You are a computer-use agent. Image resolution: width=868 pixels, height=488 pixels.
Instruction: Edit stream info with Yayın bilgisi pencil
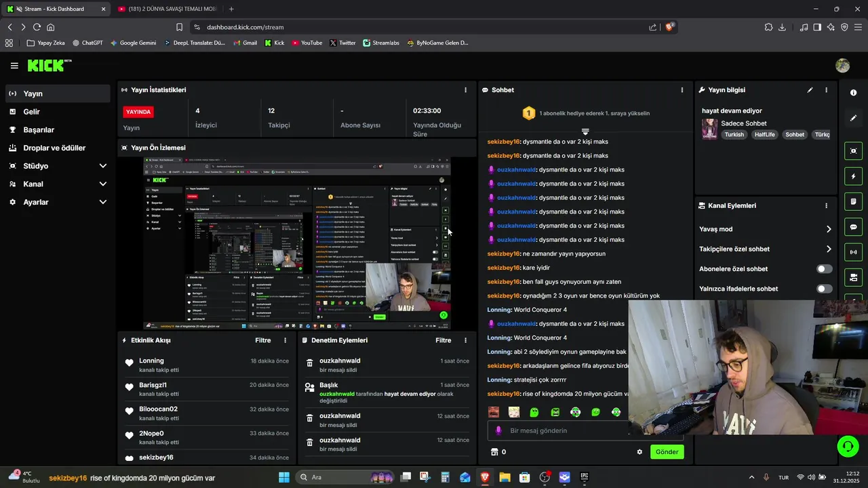(x=810, y=89)
